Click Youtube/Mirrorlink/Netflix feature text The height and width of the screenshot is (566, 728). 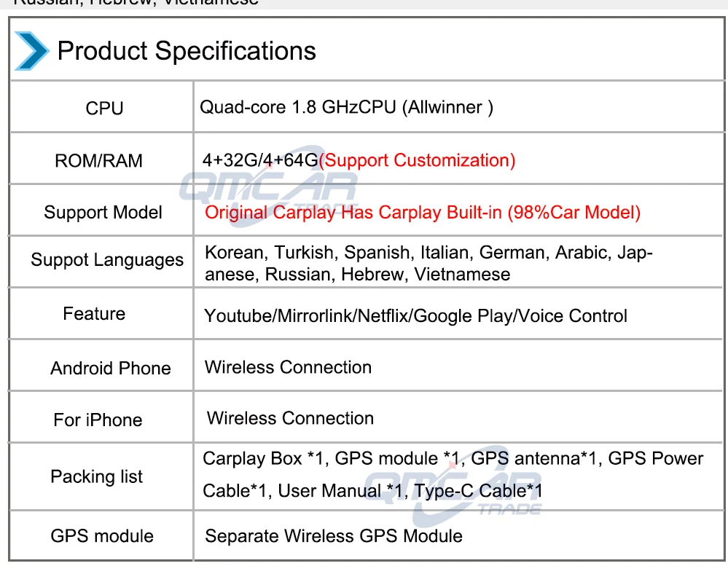[415, 316]
